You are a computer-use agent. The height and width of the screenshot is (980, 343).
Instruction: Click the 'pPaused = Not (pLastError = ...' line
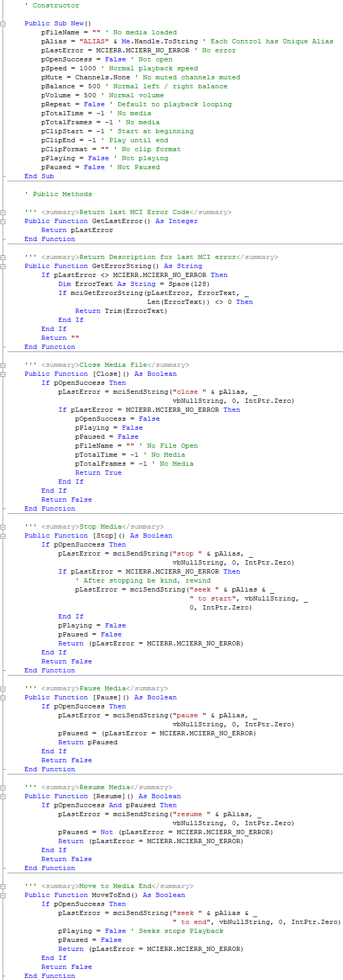(x=166, y=832)
